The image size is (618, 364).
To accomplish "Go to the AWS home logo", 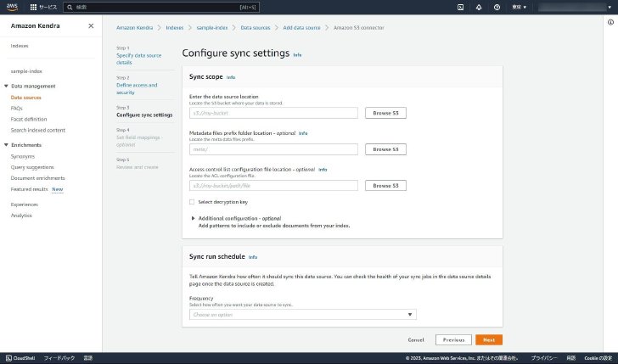I will (12, 7).
